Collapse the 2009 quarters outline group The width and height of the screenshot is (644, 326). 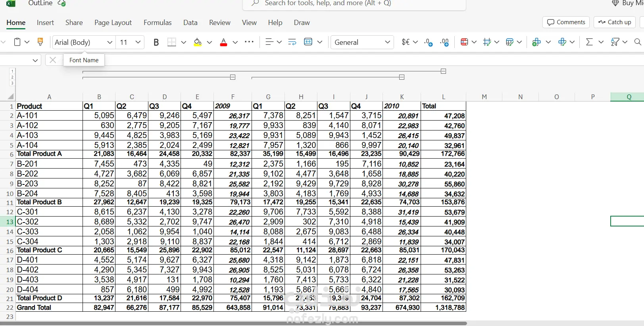tap(233, 77)
